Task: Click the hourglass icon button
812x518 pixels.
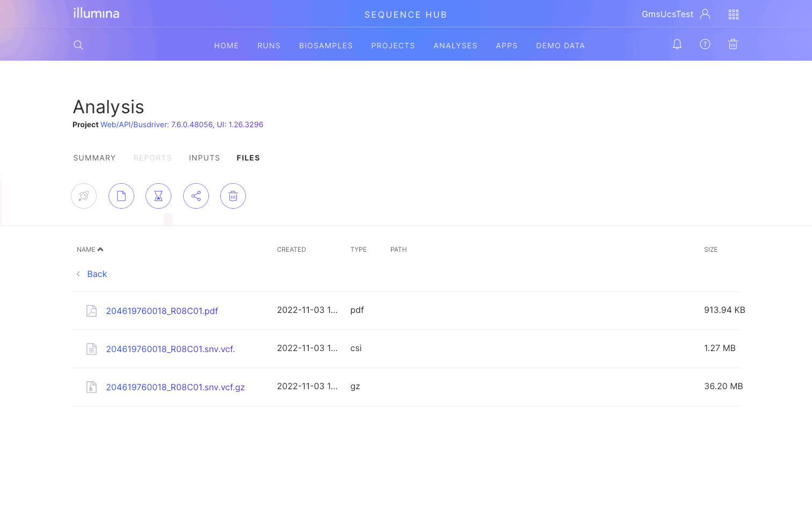Action: click(x=158, y=196)
